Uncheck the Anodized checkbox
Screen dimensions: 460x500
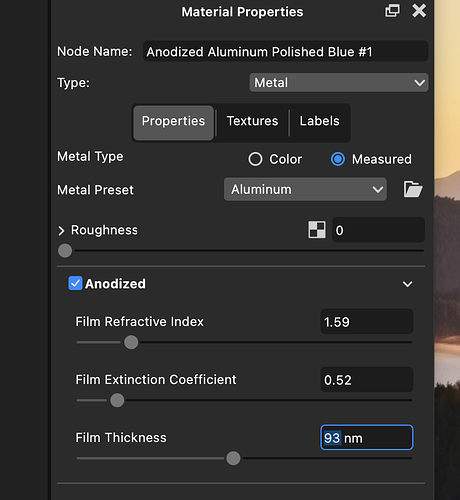tap(75, 283)
